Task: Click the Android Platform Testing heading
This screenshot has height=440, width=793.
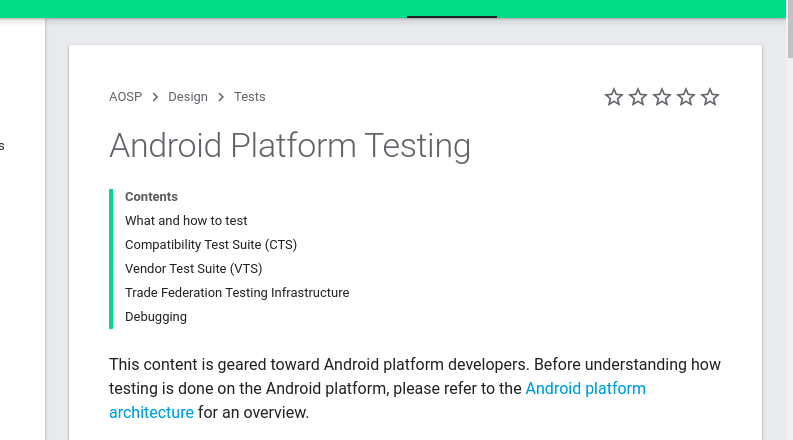Action: (290, 146)
